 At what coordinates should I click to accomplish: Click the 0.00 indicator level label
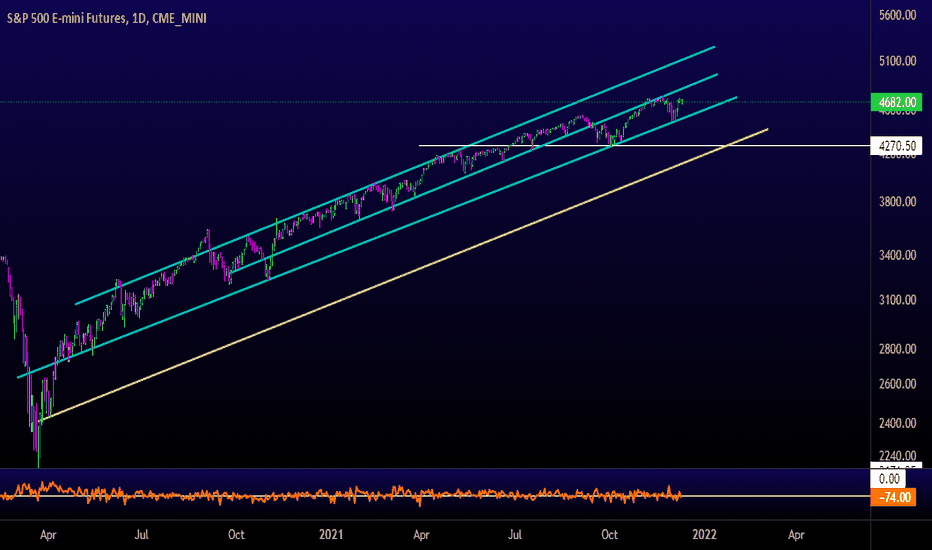pos(889,479)
